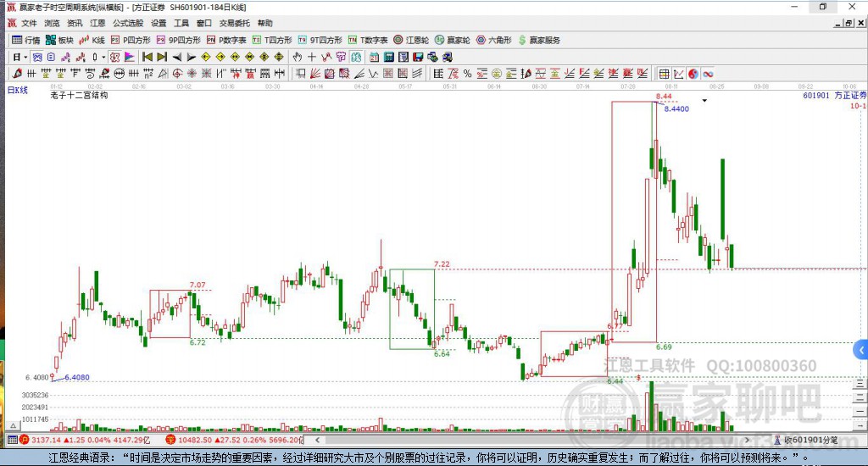Click the 日K线 chart label
868x466 pixels.
pos(17,90)
